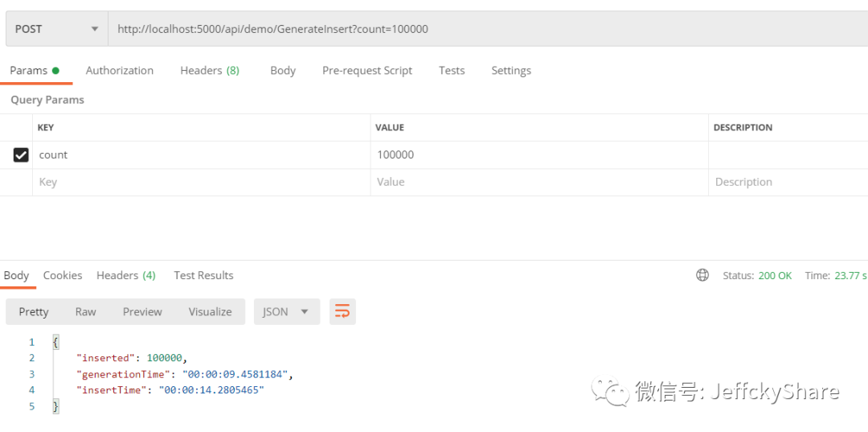
Task: Select the Preview view button
Action: pyautogui.click(x=142, y=312)
